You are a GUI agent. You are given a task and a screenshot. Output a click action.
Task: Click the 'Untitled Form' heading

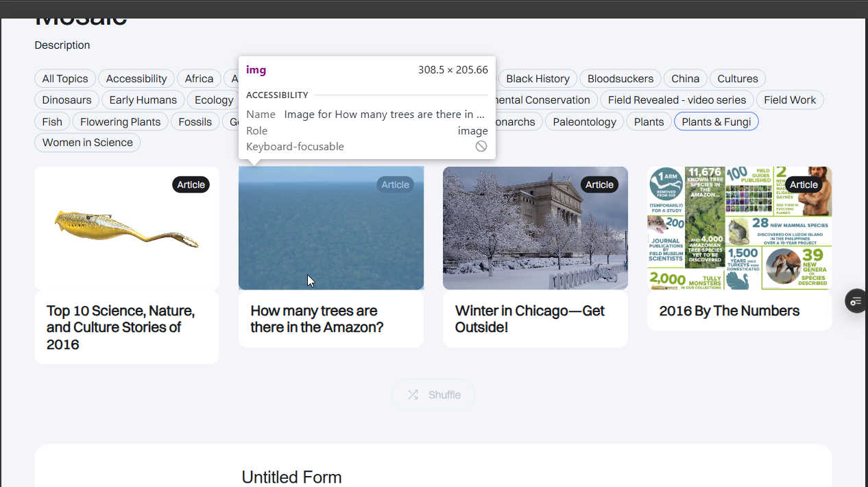(291, 477)
